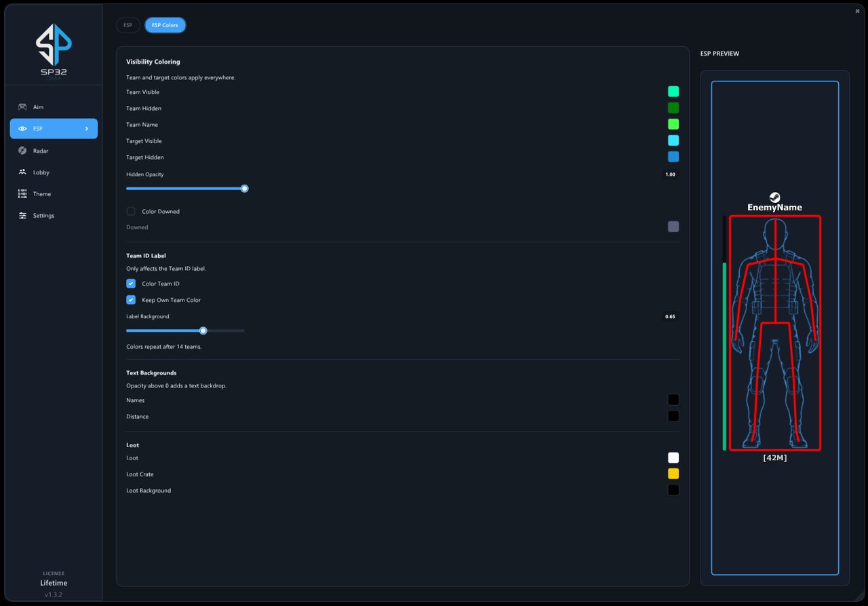Screen dimensions: 868x606
Task: Expand the ESP menu chevron arrow
Action: point(86,129)
